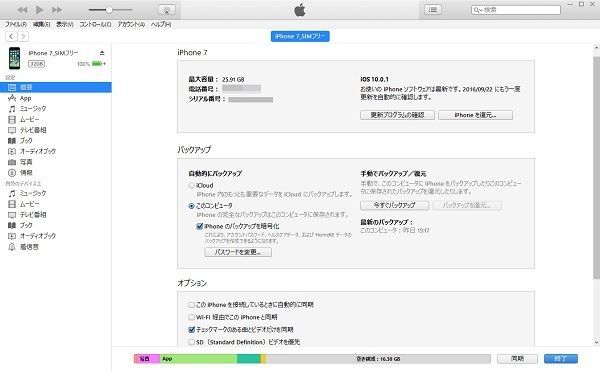Open the AirPlay output icon

pos(167,10)
